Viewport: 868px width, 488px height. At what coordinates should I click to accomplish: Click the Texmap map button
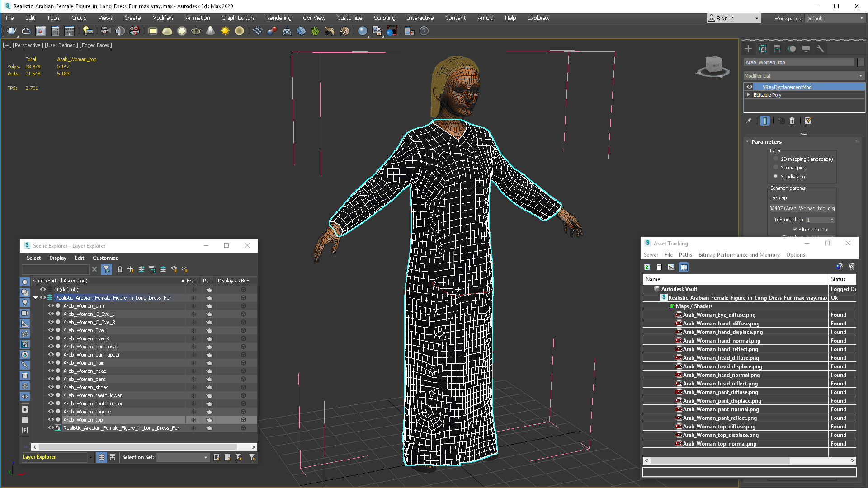pyautogui.click(x=802, y=208)
